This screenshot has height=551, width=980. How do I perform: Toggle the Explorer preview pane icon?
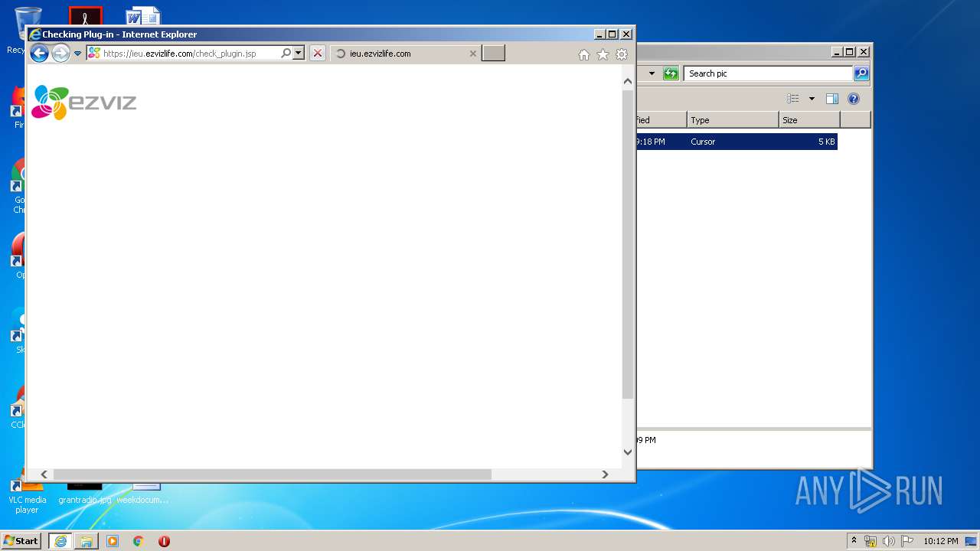click(x=832, y=99)
